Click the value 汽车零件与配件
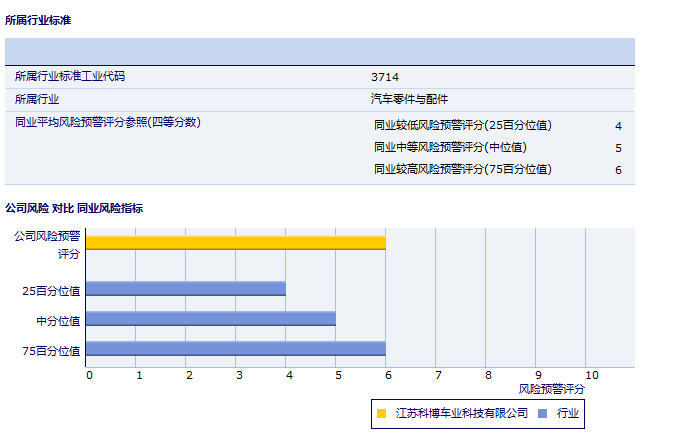The image size is (691, 436). click(409, 99)
